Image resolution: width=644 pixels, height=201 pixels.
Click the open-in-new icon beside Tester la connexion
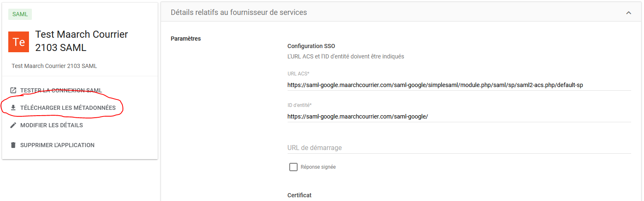pos(13,90)
